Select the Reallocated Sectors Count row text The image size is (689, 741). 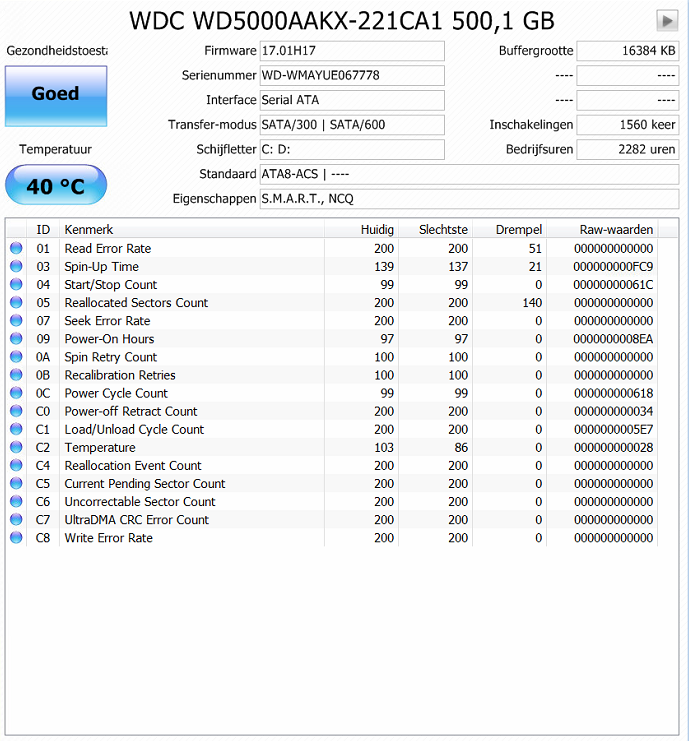(136, 302)
